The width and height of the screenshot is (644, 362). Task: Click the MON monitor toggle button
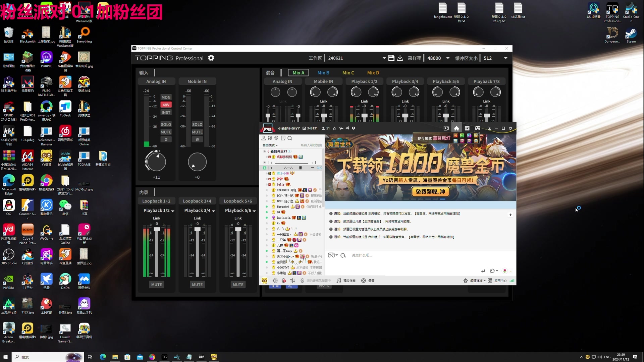pyautogui.click(x=166, y=97)
